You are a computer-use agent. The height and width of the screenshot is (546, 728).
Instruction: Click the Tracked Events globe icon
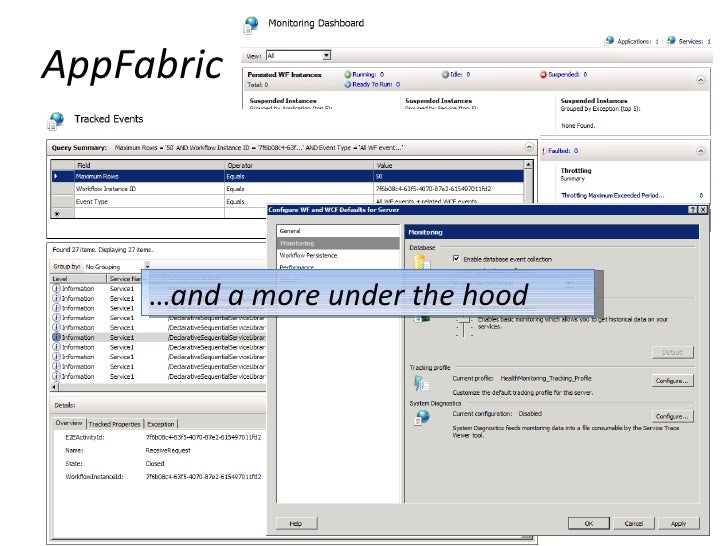click(x=56, y=121)
